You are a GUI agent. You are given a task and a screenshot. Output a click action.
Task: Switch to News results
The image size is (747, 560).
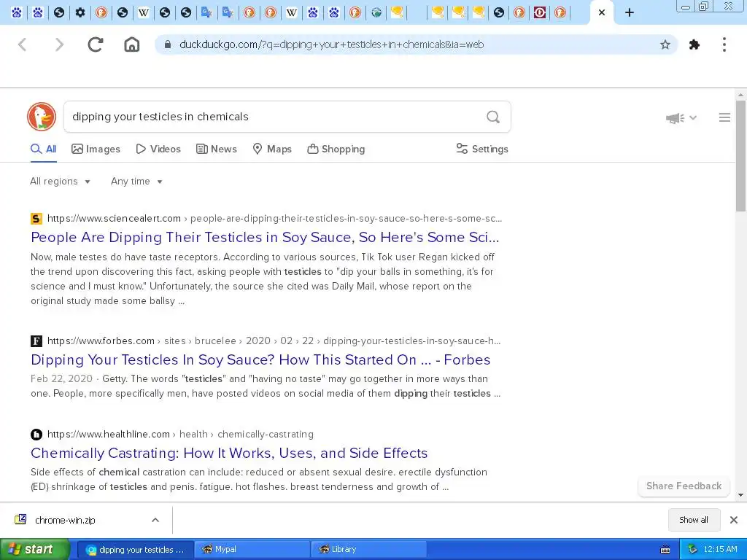coord(216,149)
